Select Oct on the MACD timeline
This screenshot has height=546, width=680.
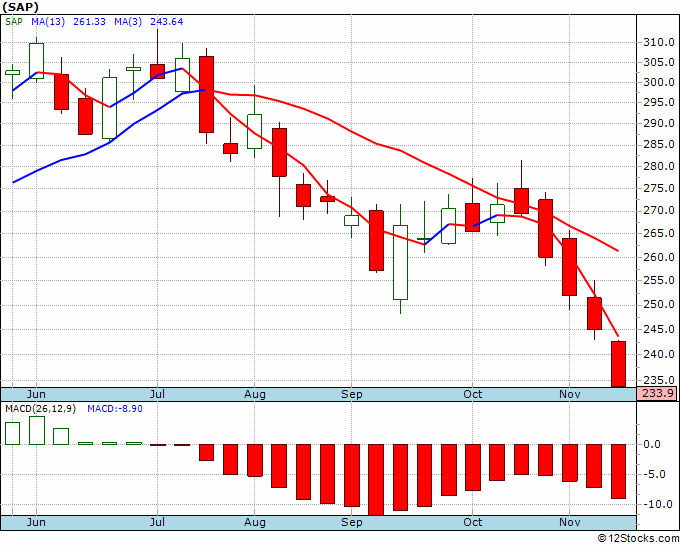click(472, 522)
